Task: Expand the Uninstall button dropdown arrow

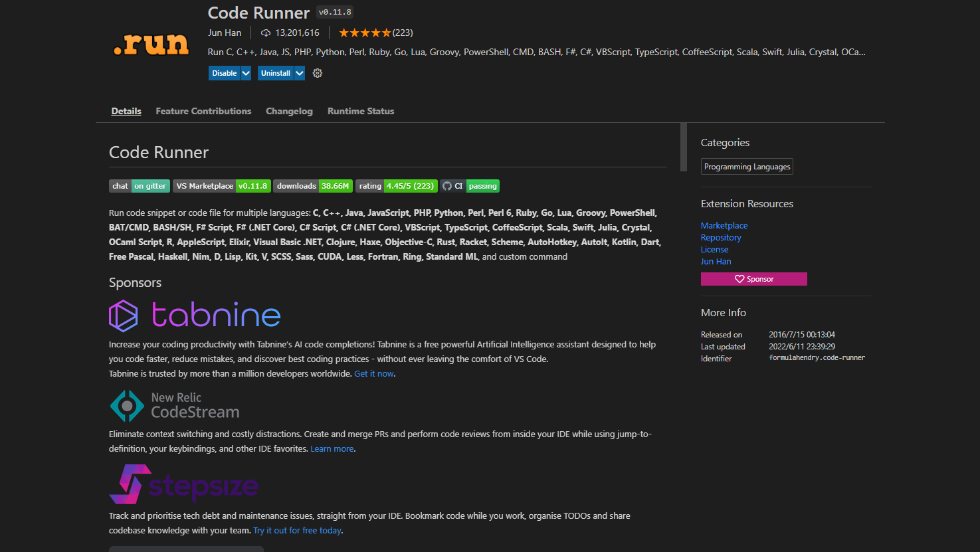Action: pyautogui.click(x=300, y=73)
